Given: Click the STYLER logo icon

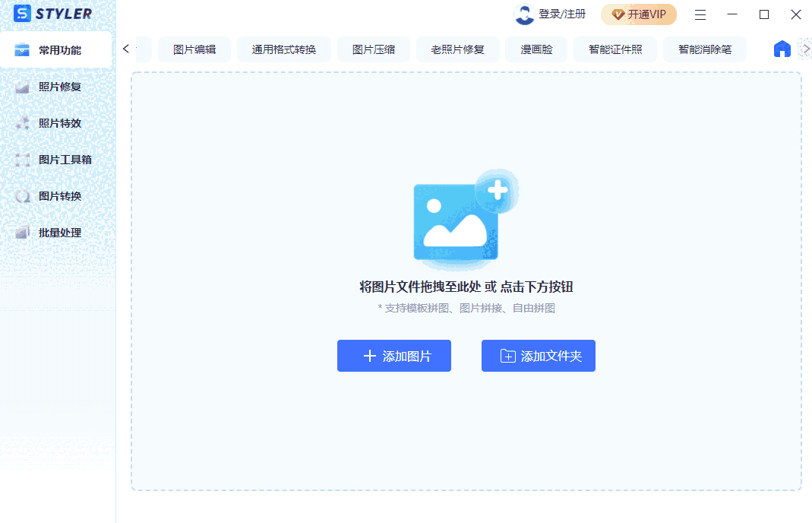Looking at the screenshot, I should click(x=22, y=14).
